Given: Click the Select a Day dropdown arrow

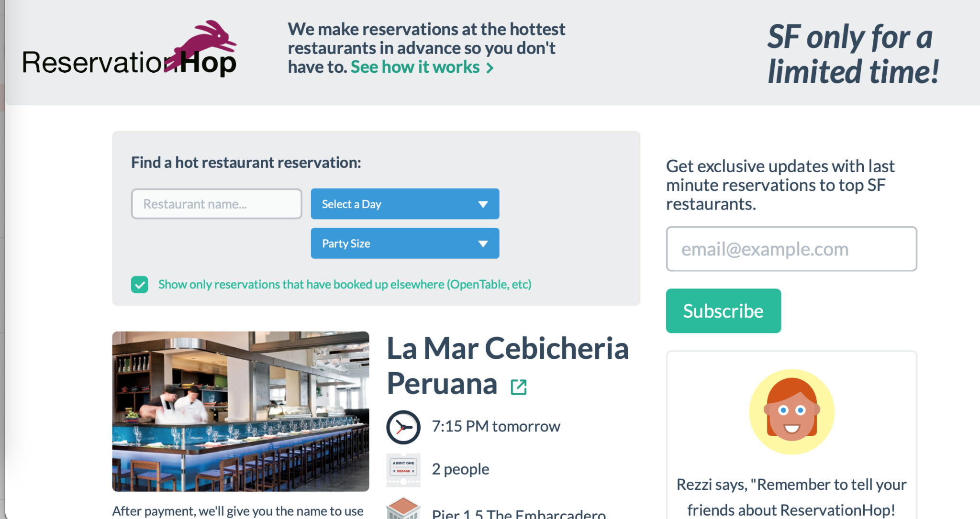Looking at the screenshot, I should click(483, 205).
